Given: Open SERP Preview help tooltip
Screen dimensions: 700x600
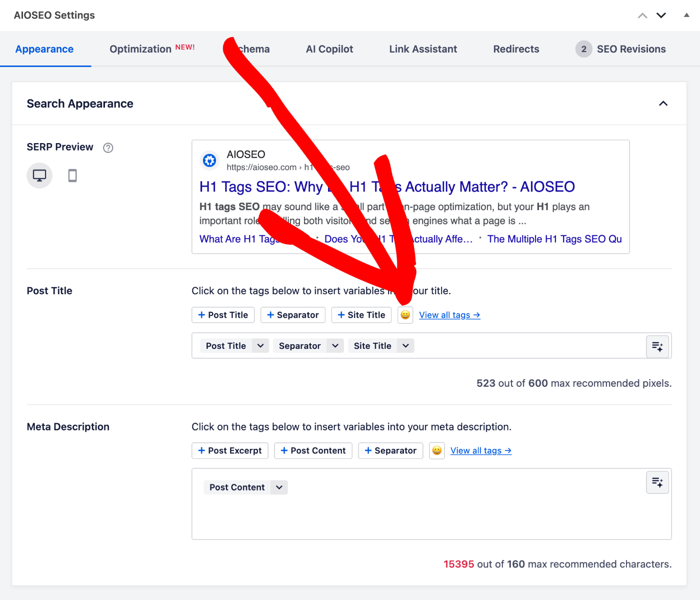Looking at the screenshot, I should (x=108, y=148).
